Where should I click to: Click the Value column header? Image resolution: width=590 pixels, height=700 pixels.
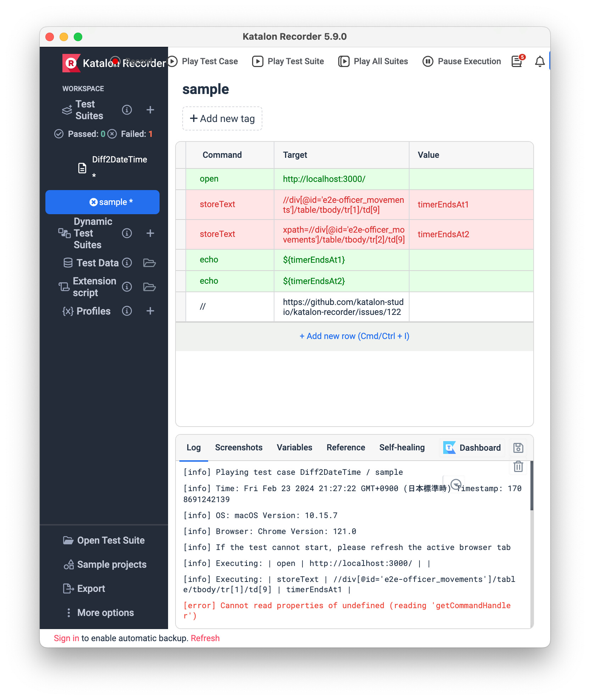471,155
